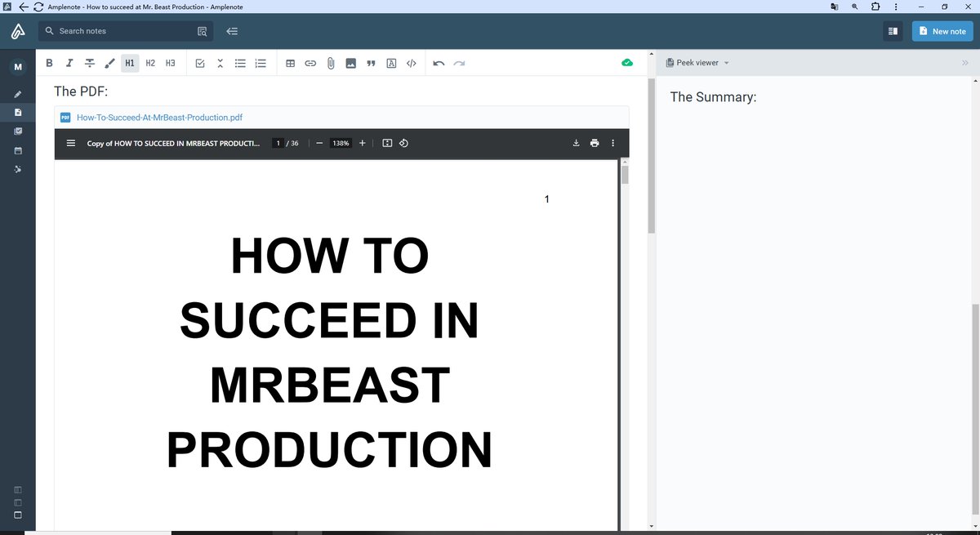Image resolution: width=980 pixels, height=535 pixels.
Task: Open the PDF viewer hamburger menu
Action: coord(70,143)
